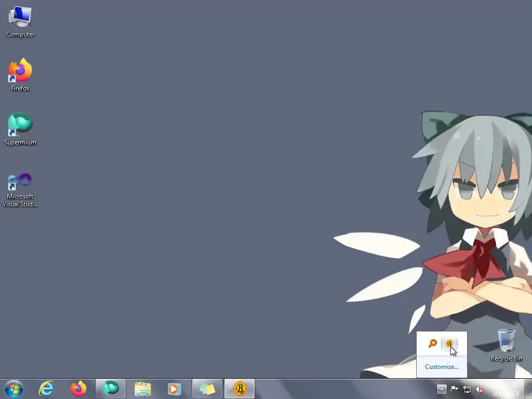Open Windows Media Player from the taskbar
Viewport: 532px width, 399px height.
[x=175, y=389]
